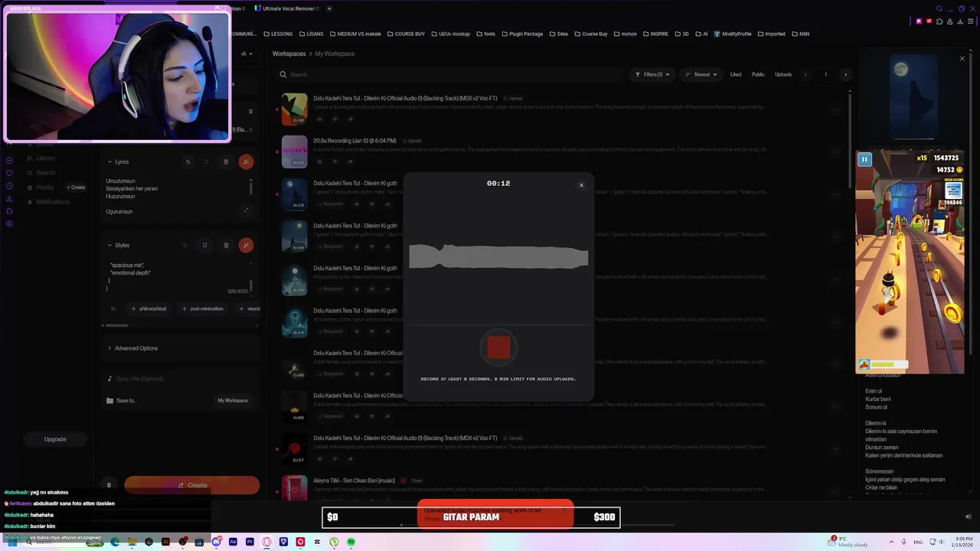980x551 pixels.
Task: Select the Liked filter tab
Action: pos(736,75)
